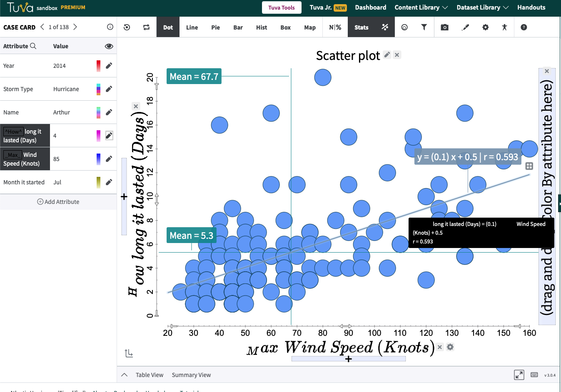Toggle the Stats button
561x392 pixels.
pyautogui.click(x=361, y=27)
